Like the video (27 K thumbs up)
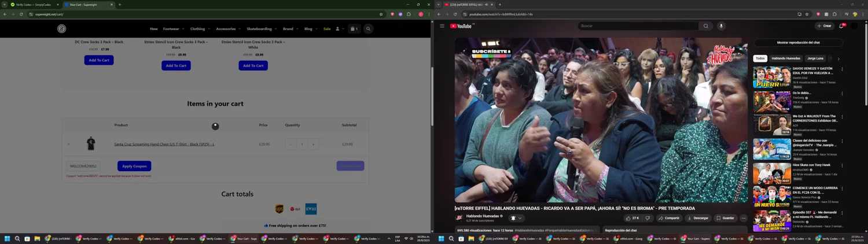868x244 pixels. coord(632,218)
